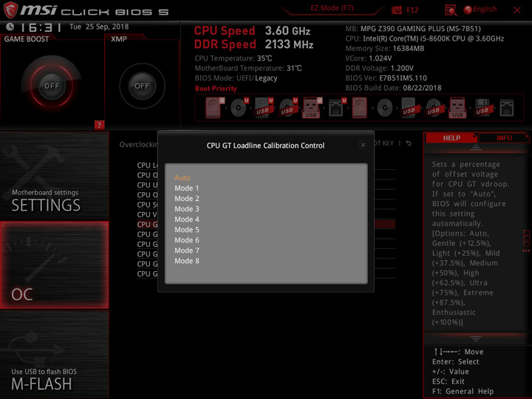
Task: Click the Overclocking breadcrumb heading
Action: point(138,145)
